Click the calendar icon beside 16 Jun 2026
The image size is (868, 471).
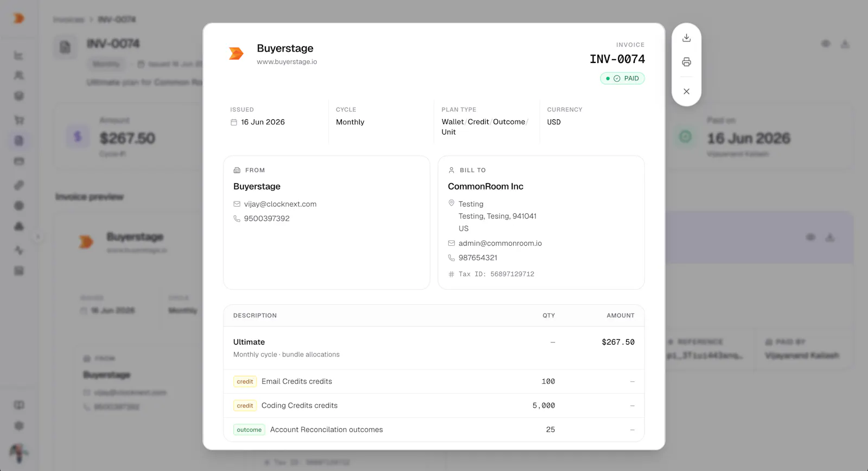(x=234, y=122)
